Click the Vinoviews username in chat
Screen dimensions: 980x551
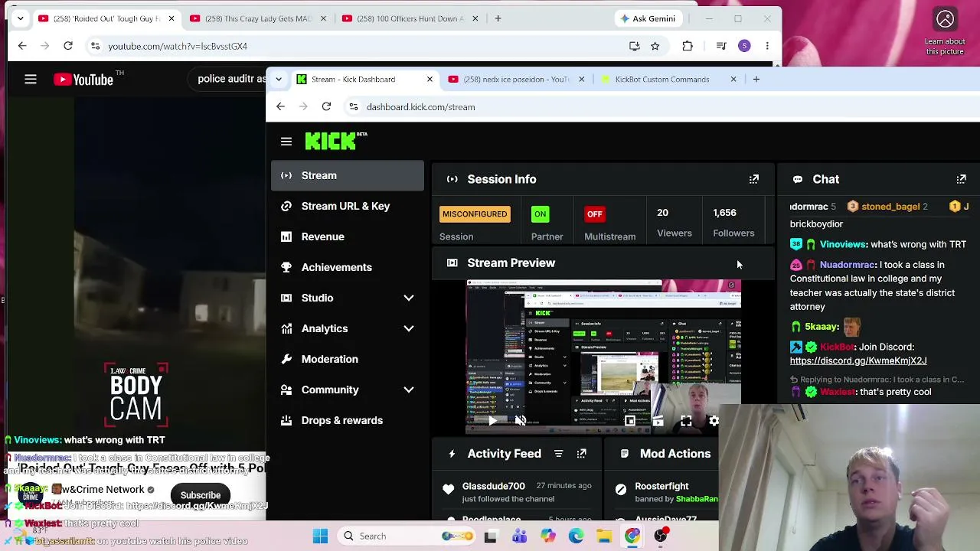point(843,245)
